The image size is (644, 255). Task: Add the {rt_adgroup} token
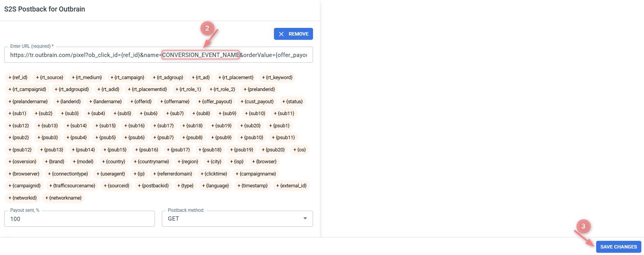[x=168, y=78]
